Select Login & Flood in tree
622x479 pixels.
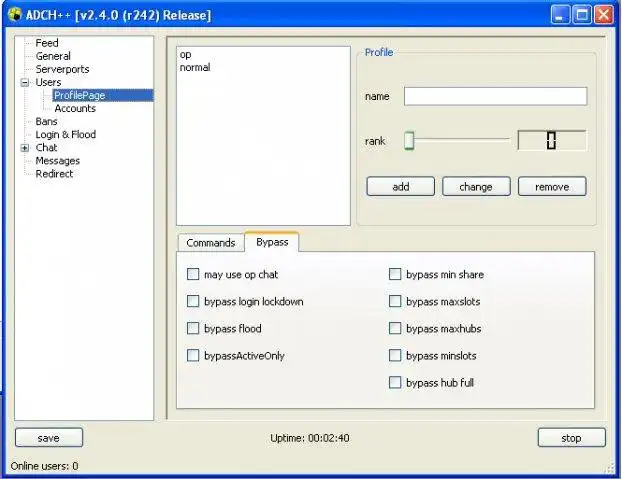click(65, 134)
